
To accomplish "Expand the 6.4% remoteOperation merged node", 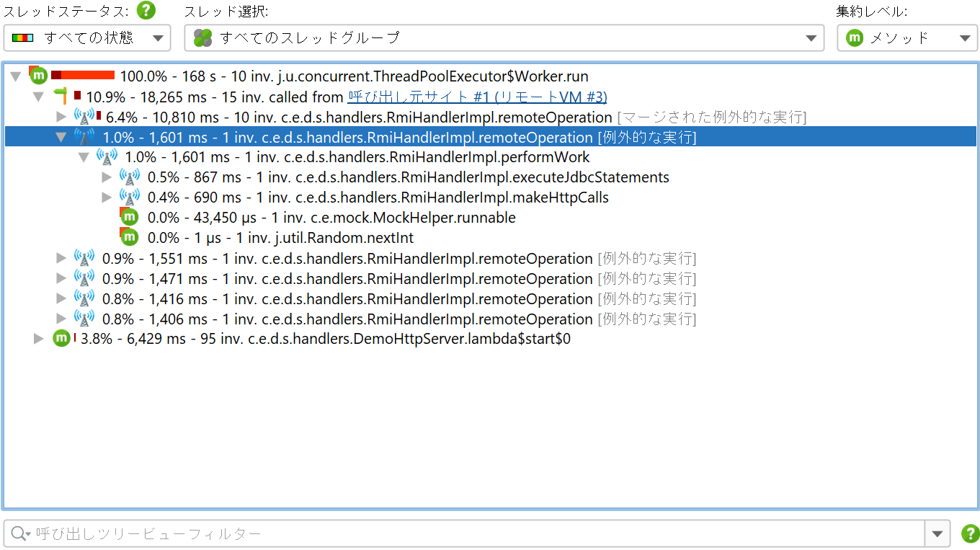I will [61, 117].
